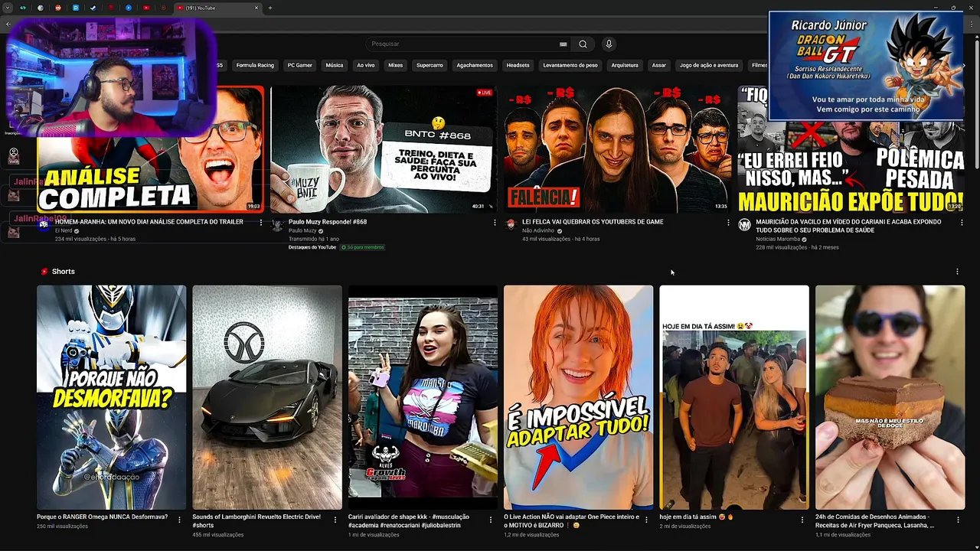Viewport: 980px width, 551px height.
Task: Open Ei Nerd channel avatar
Action: pos(44,224)
